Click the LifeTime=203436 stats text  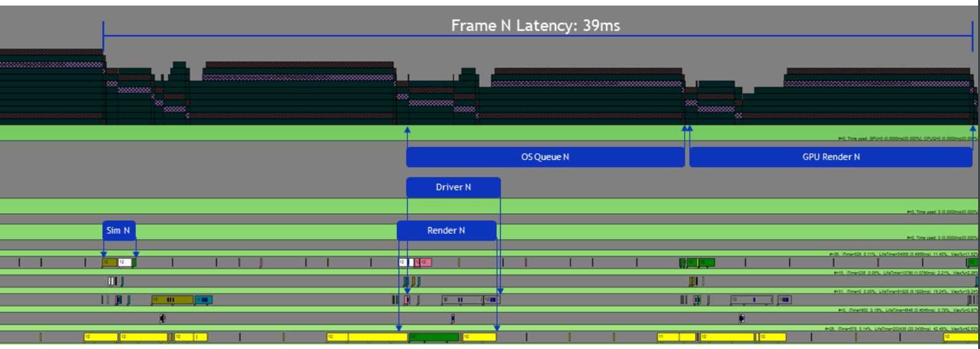(x=889, y=329)
